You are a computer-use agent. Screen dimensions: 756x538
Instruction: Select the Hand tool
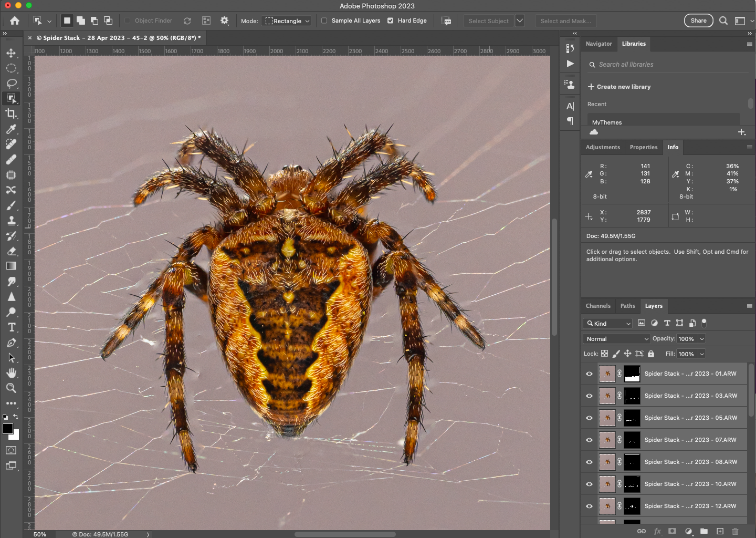11,373
